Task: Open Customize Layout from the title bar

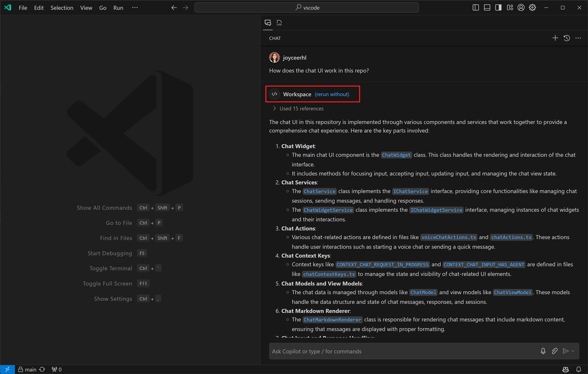Action: click(x=510, y=7)
